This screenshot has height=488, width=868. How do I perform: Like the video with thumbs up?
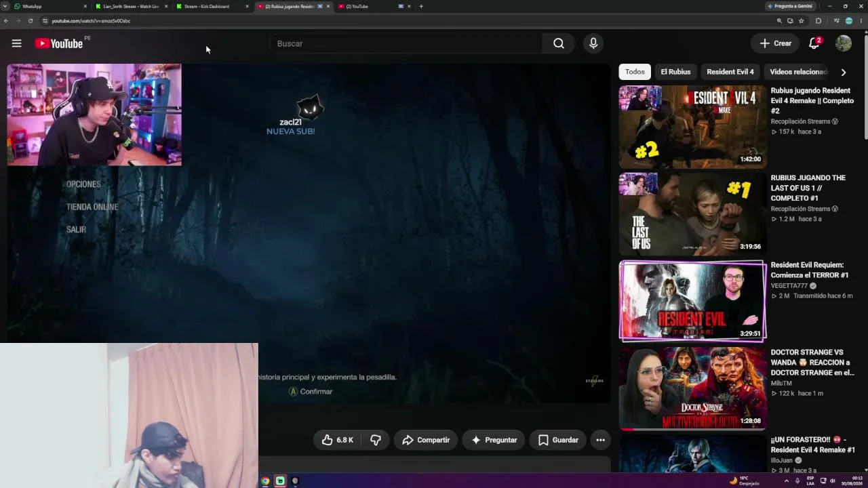pos(338,440)
